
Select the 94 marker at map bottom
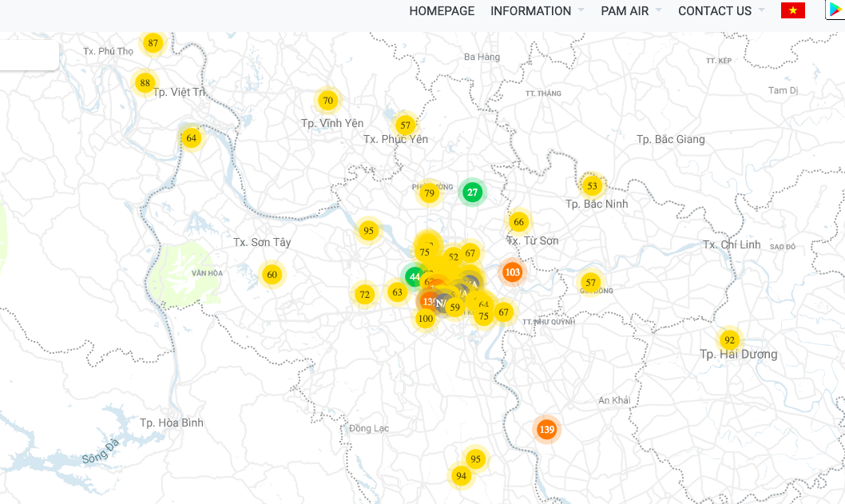[461, 476]
